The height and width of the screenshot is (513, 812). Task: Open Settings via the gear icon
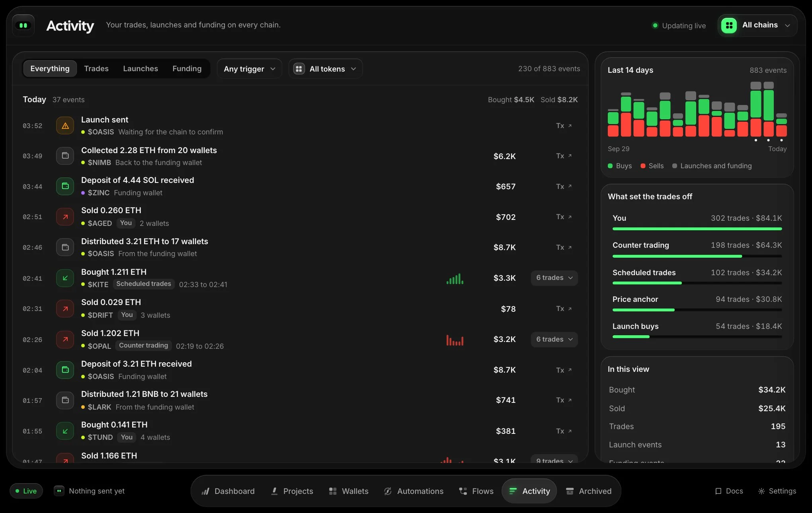pos(761,491)
